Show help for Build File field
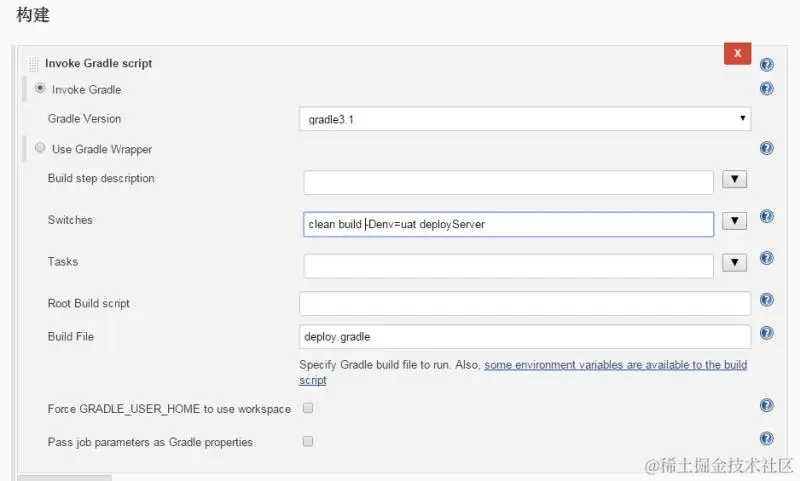This screenshot has width=800, height=481. tap(767, 333)
